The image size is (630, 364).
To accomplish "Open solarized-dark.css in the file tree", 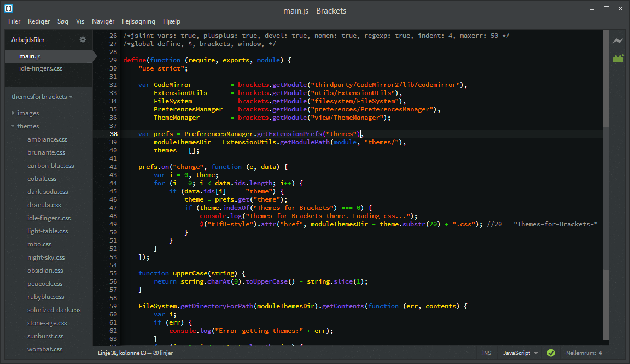I will tap(54, 310).
